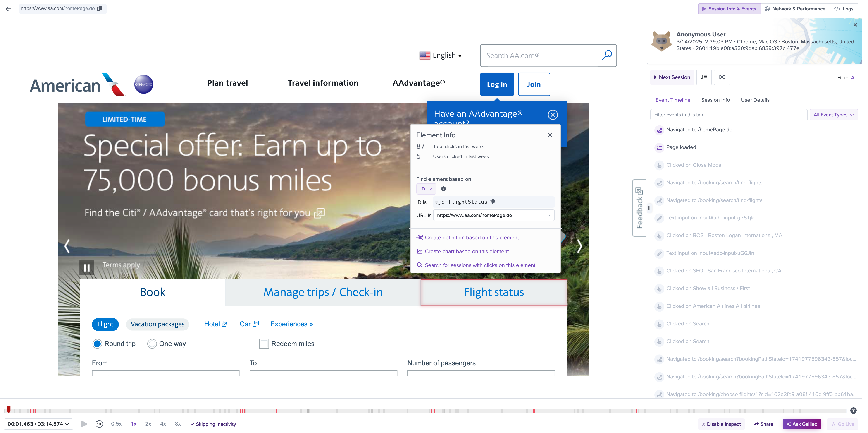This screenshot has width=868, height=433.
Task: Click the playback help question mark
Action: click(854, 410)
